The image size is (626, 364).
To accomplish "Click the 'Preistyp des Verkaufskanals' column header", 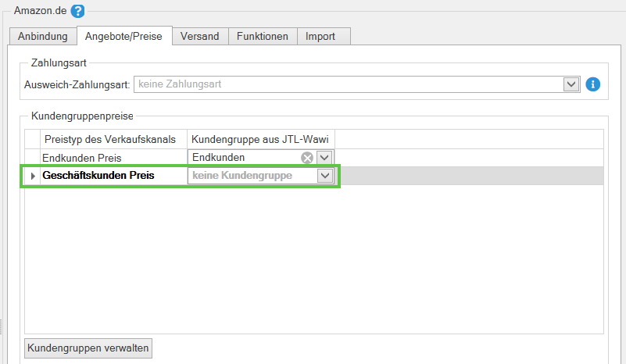I will pyautogui.click(x=110, y=139).
